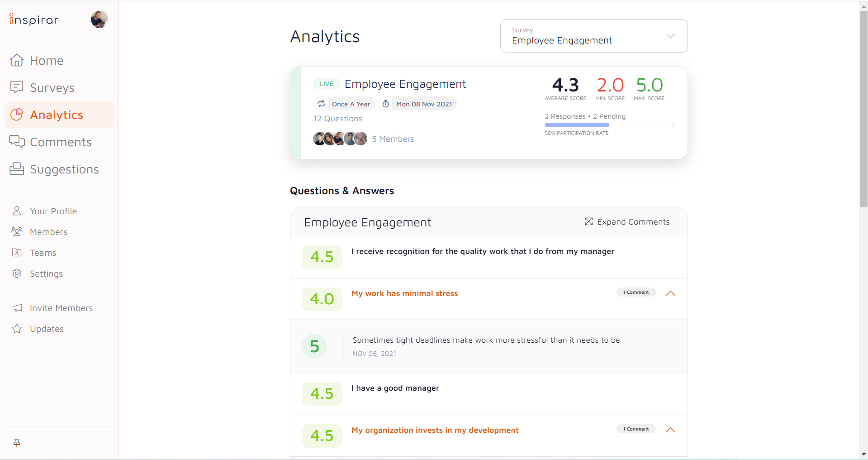Click the Updates star icon

click(17, 329)
